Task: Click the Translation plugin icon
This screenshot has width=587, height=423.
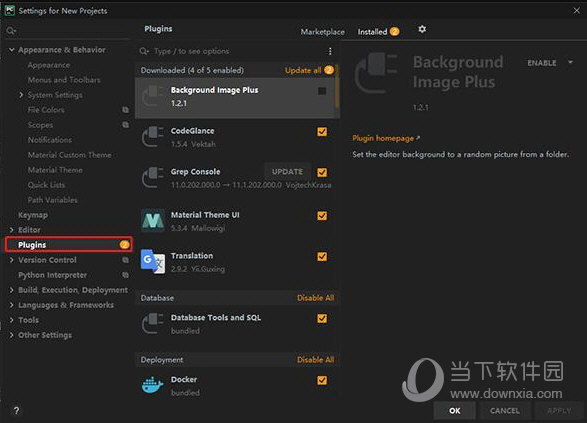Action: point(153,261)
